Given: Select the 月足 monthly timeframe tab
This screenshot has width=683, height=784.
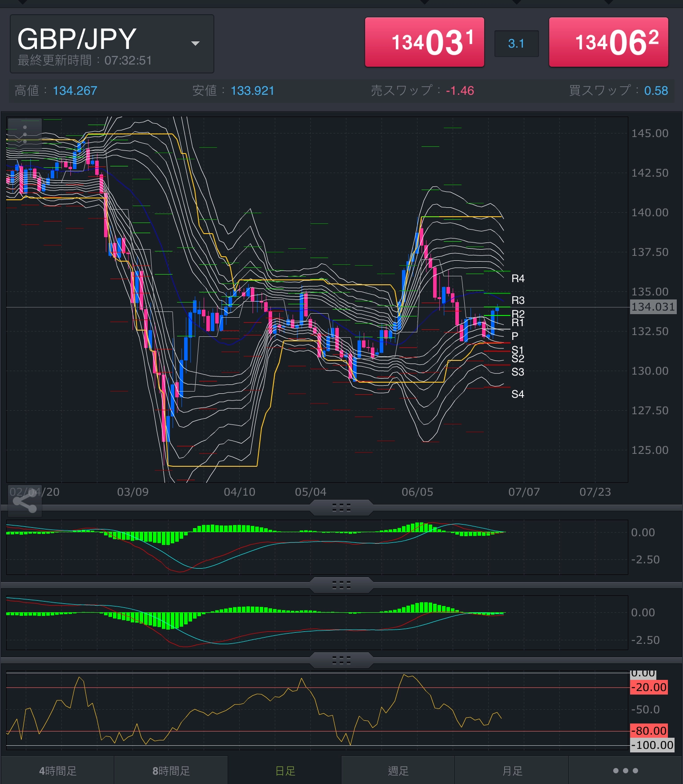Looking at the screenshot, I should point(512,771).
